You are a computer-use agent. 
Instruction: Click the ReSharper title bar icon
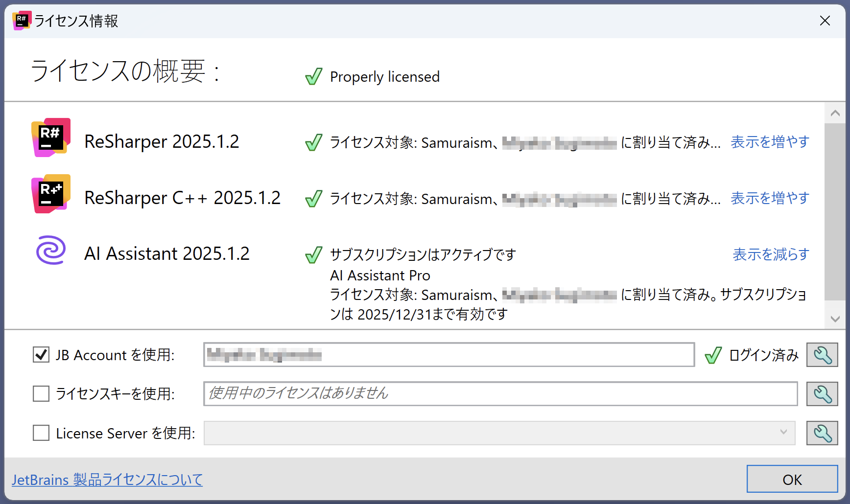pyautogui.click(x=22, y=21)
